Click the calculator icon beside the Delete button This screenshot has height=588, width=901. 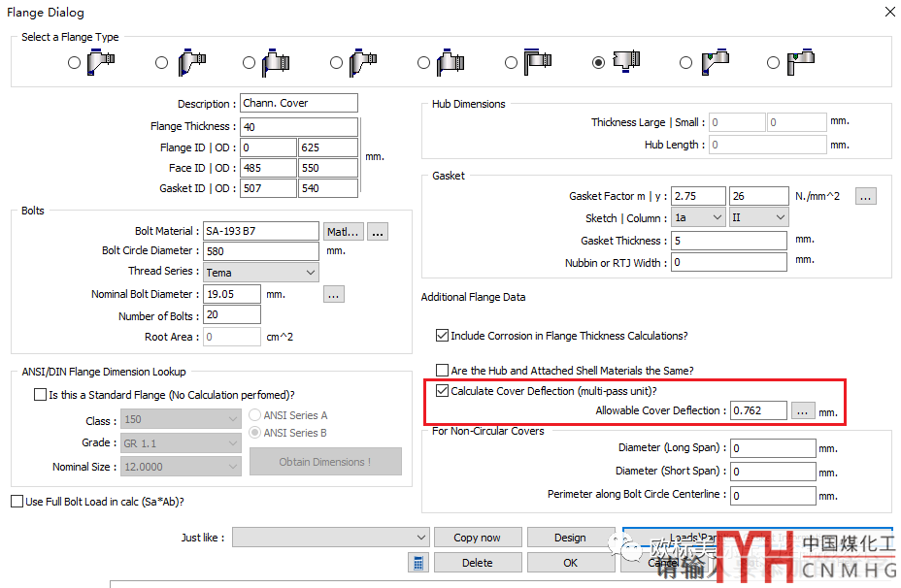[x=418, y=563]
